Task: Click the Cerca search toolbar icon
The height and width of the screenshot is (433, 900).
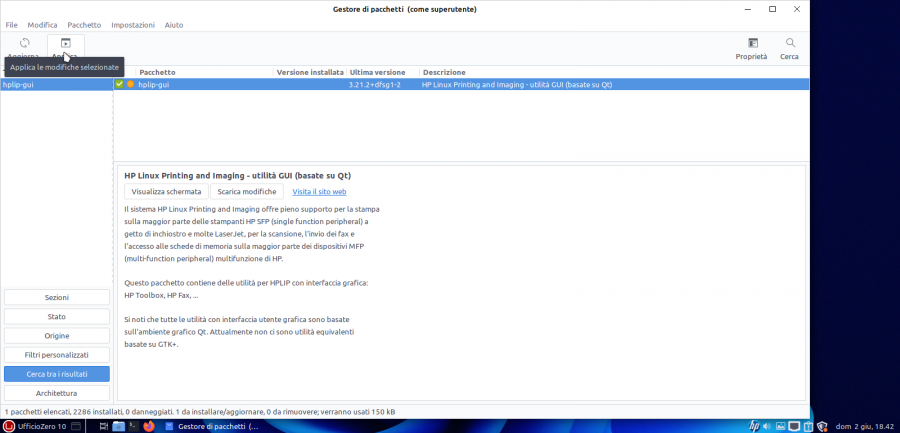Action: click(x=790, y=47)
